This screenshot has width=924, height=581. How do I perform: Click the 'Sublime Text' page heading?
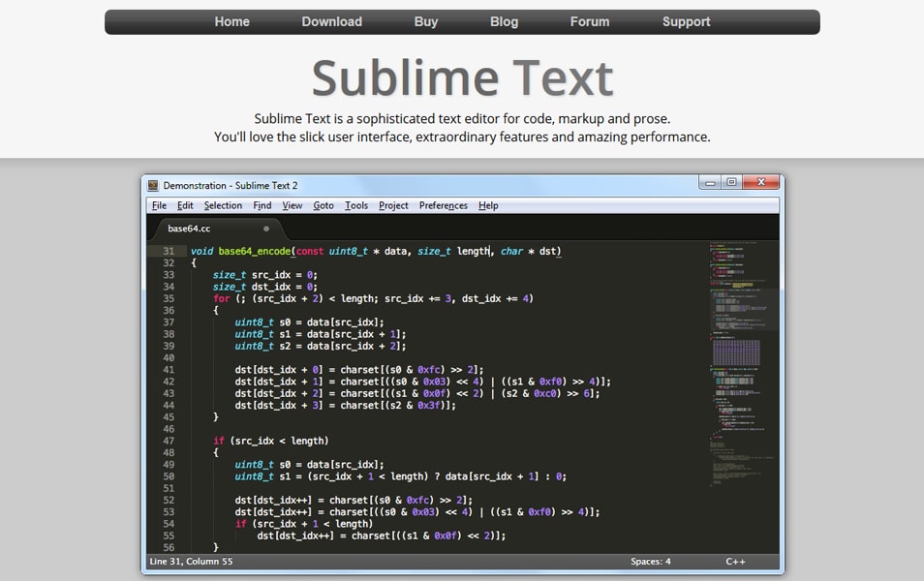coord(463,77)
